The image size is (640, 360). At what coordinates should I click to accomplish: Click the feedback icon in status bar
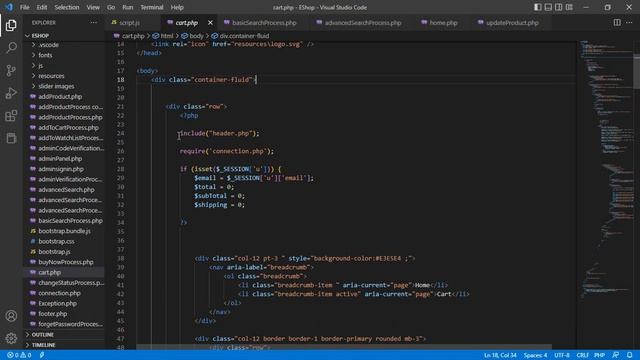pyautogui.click(x=615, y=355)
